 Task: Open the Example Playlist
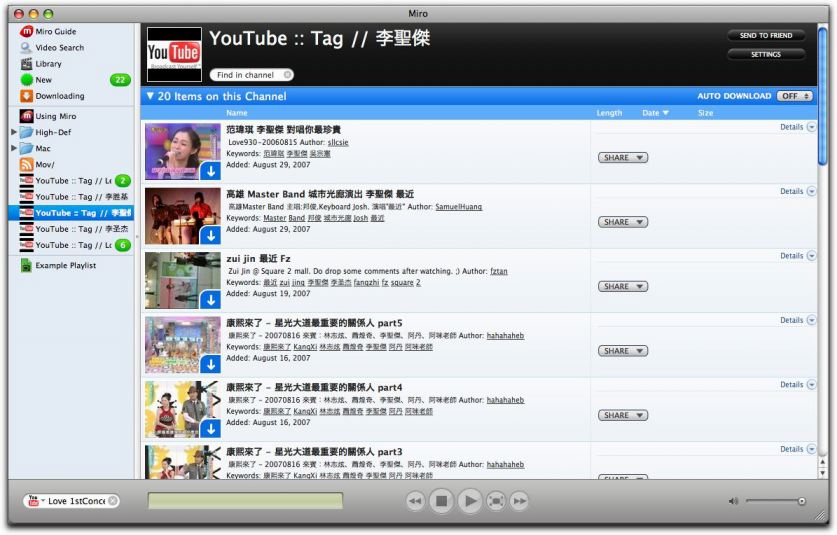click(65, 265)
